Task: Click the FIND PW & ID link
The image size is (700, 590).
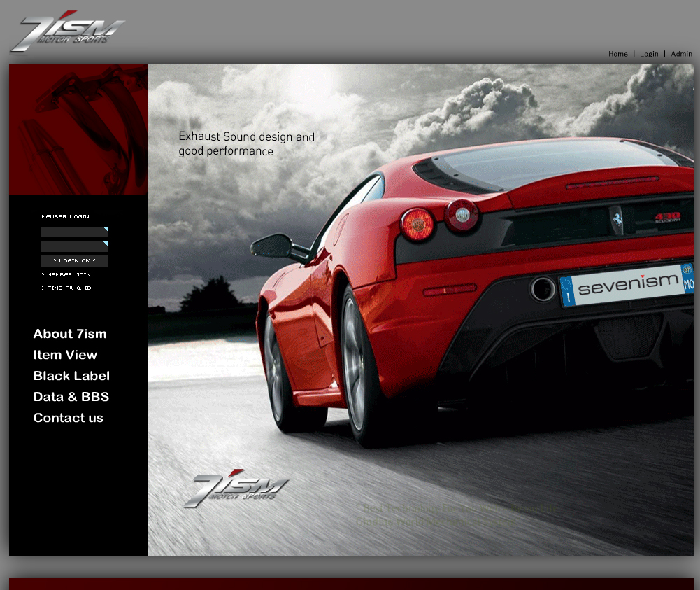Action: tap(69, 288)
